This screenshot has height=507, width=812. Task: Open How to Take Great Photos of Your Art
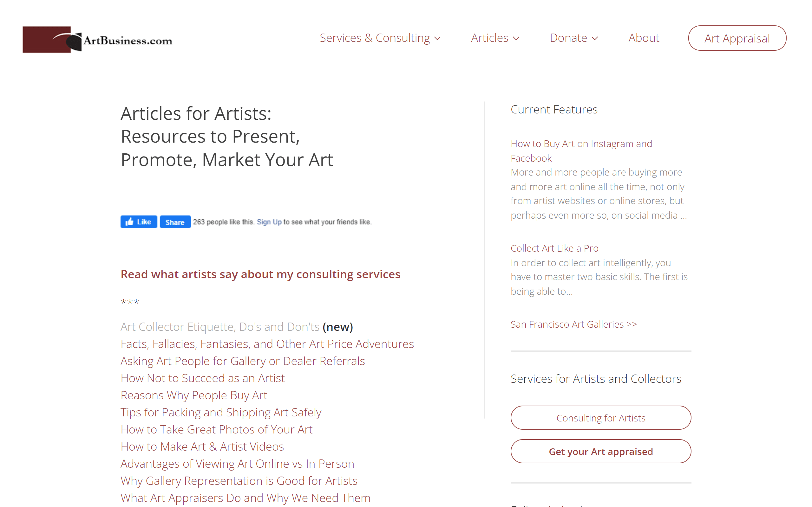tap(216, 429)
